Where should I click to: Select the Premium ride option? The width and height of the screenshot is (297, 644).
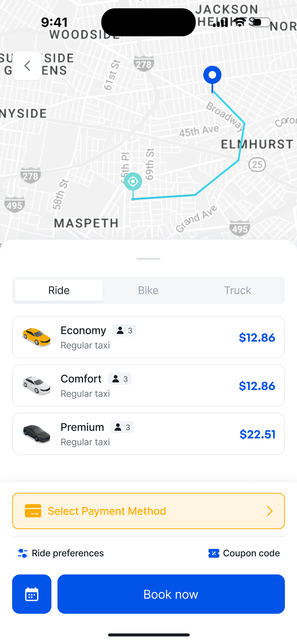pyautogui.click(x=148, y=434)
